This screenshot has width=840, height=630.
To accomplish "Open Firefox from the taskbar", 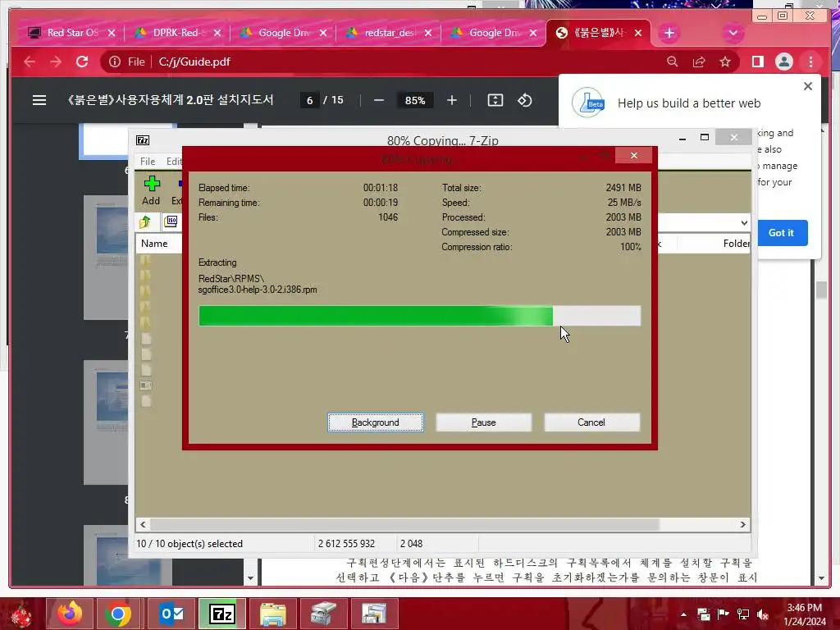I will pyautogui.click(x=69, y=614).
